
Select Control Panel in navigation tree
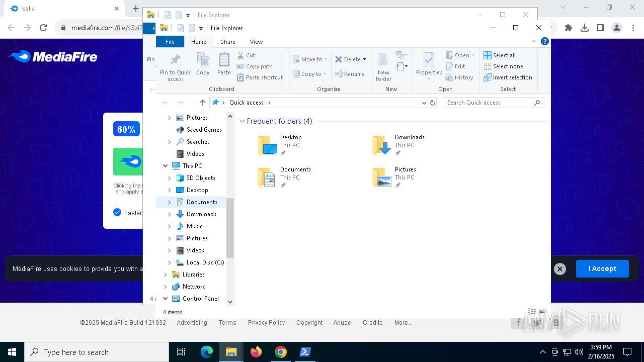[200, 299]
